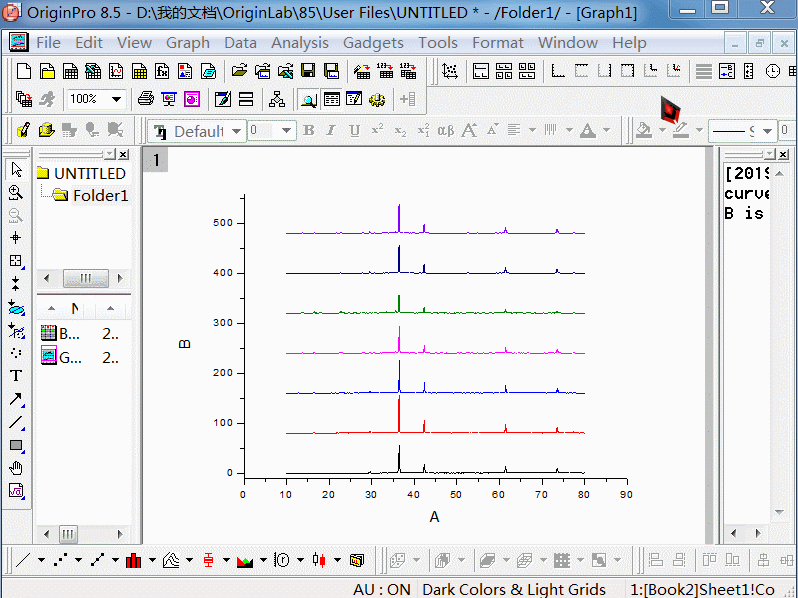Viewport: 798px width, 598px height.
Task: Open the zoom percentage dropdown showing 100%
Action: (116, 99)
